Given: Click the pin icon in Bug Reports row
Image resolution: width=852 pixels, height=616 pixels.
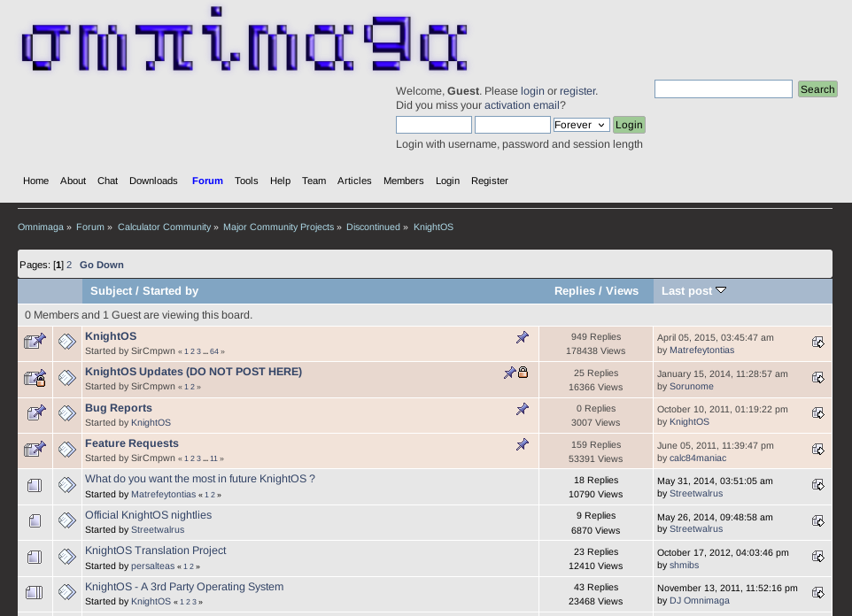Looking at the screenshot, I should click(x=523, y=409).
